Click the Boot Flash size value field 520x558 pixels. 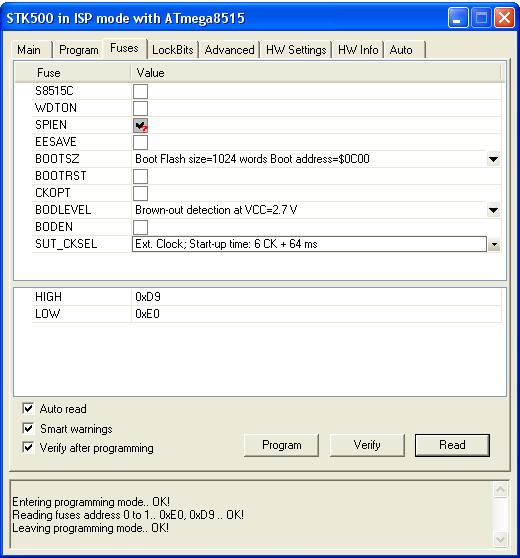click(x=309, y=159)
